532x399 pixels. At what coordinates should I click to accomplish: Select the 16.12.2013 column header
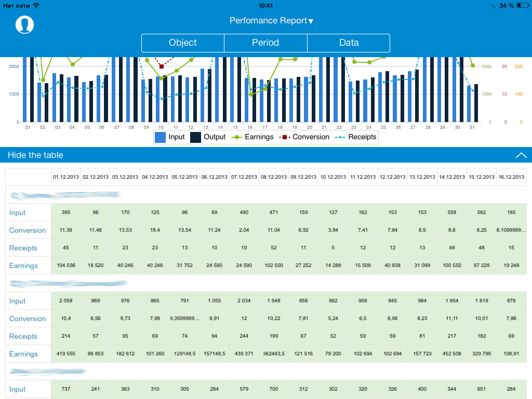[511, 177]
